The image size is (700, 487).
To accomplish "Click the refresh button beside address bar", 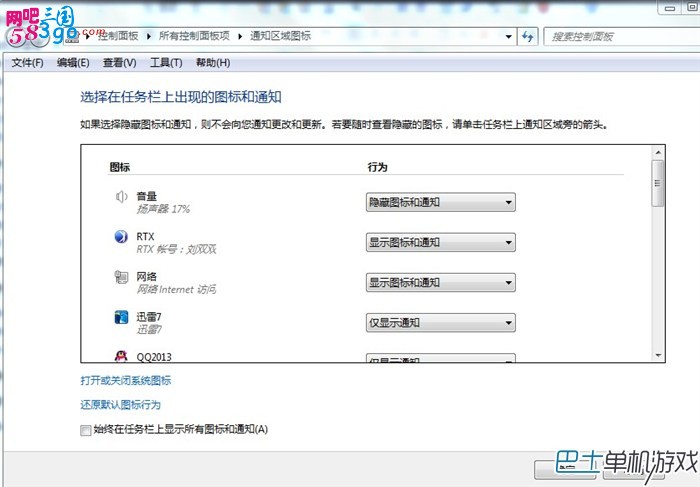I will (x=528, y=36).
